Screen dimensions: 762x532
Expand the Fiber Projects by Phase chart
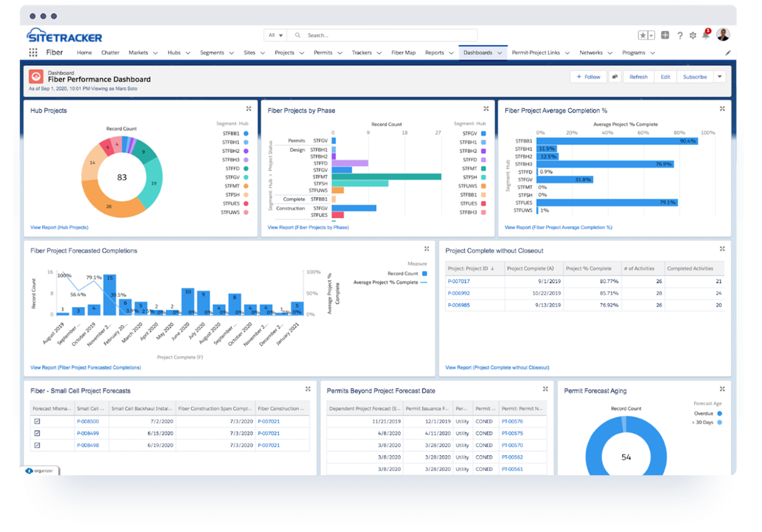[x=486, y=109]
